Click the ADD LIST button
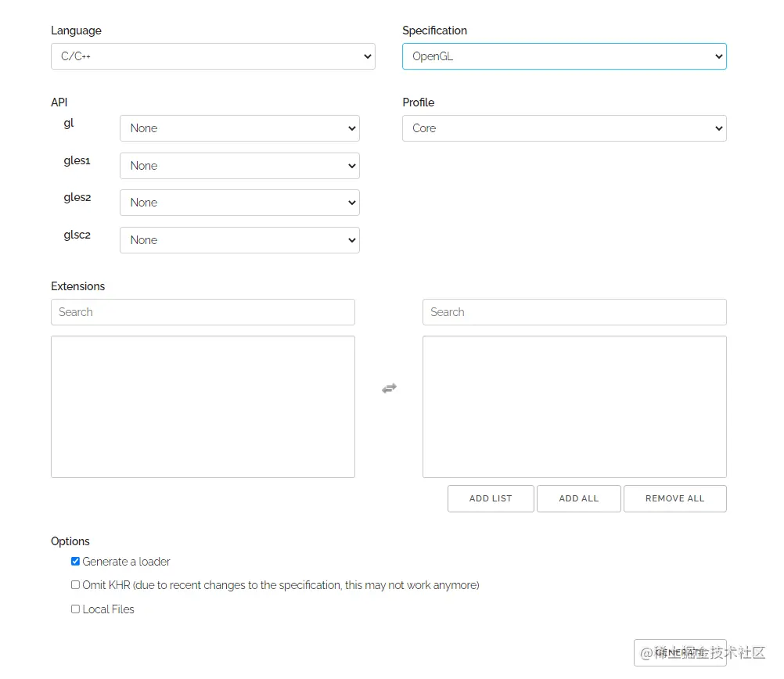Image resolution: width=784 pixels, height=679 pixels. (x=491, y=498)
